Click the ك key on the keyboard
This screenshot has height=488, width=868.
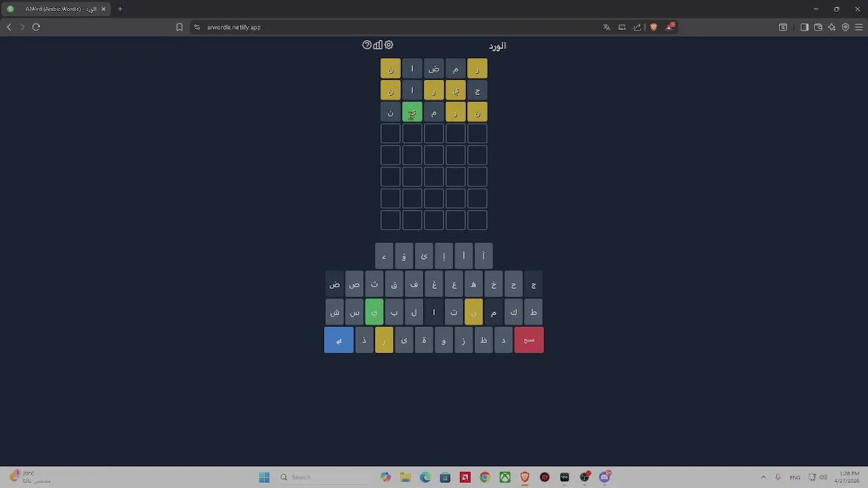(x=513, y=312)
